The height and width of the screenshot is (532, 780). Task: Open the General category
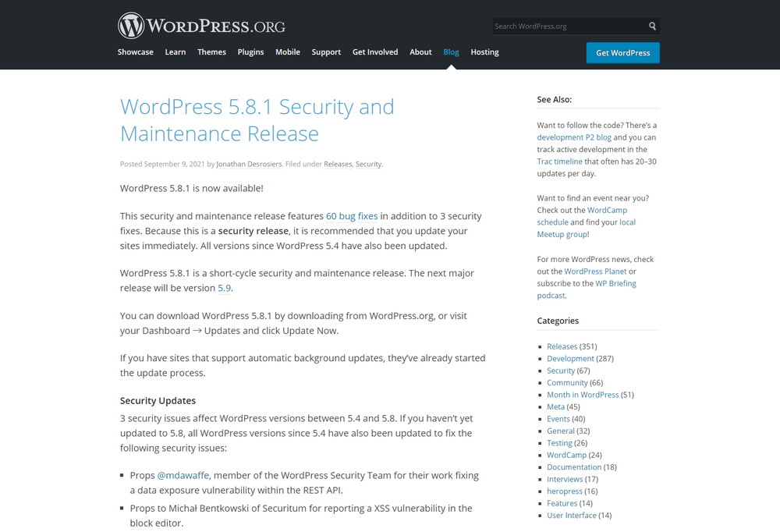pyautogui.click(x=561, y=431)
